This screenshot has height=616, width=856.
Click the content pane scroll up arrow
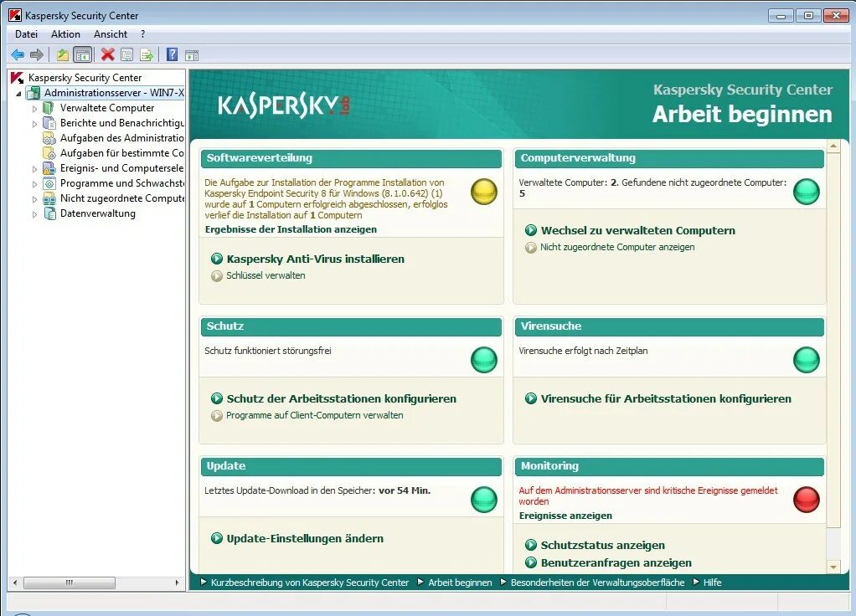pos(833,146)
